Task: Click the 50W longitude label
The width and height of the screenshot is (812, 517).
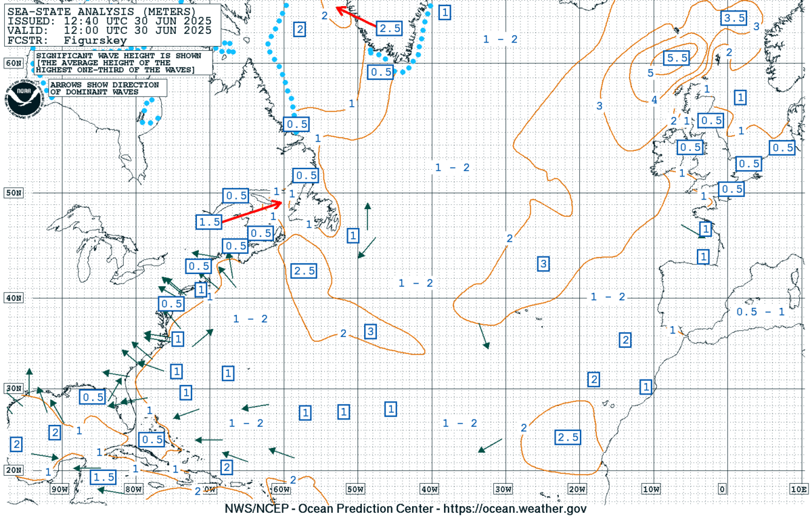Action: click(x=356, y=489)
